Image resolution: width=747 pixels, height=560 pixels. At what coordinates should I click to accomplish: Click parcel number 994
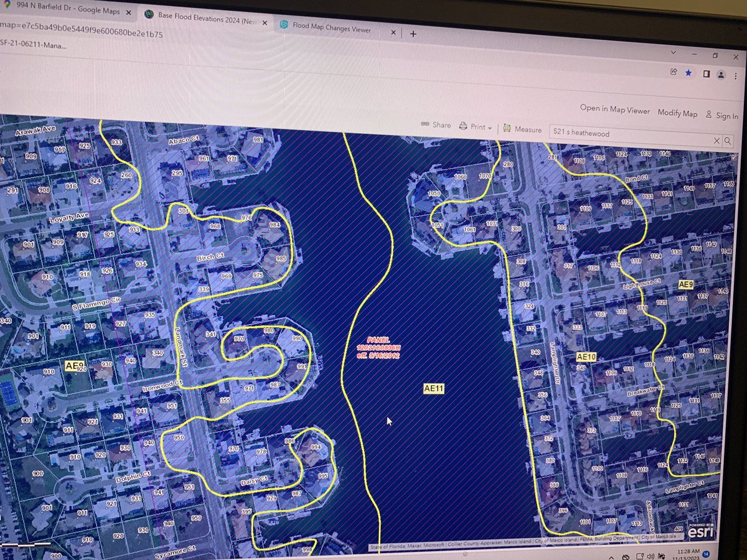click(316, 447)
